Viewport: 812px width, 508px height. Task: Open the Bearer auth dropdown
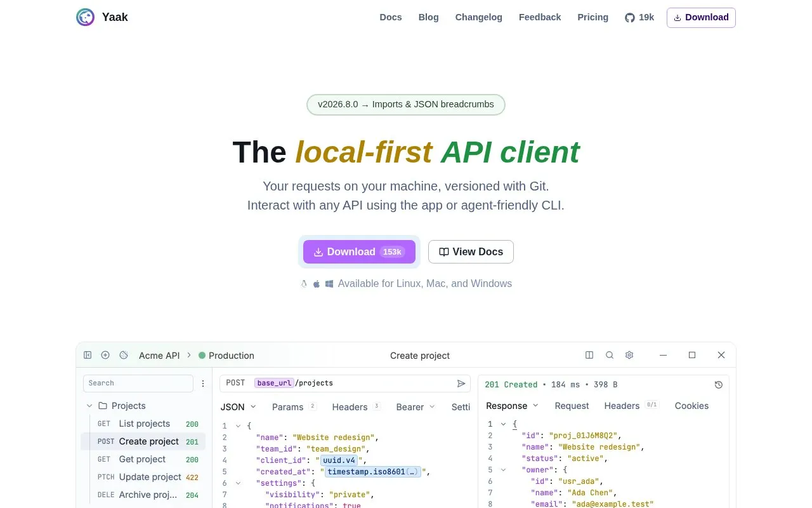(416, 406)
